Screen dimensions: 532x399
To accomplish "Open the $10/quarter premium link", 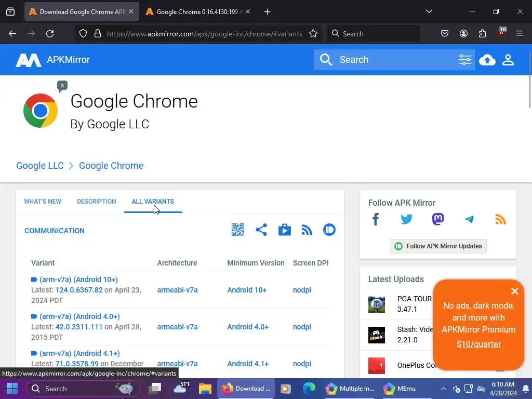I will [478, 344].
